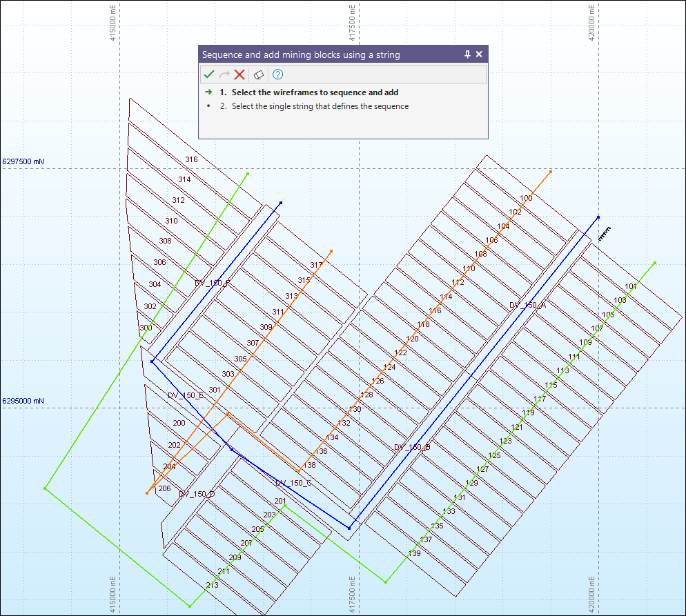
Task: Select mining block labelled 313
Action: [x=291, y=296]
